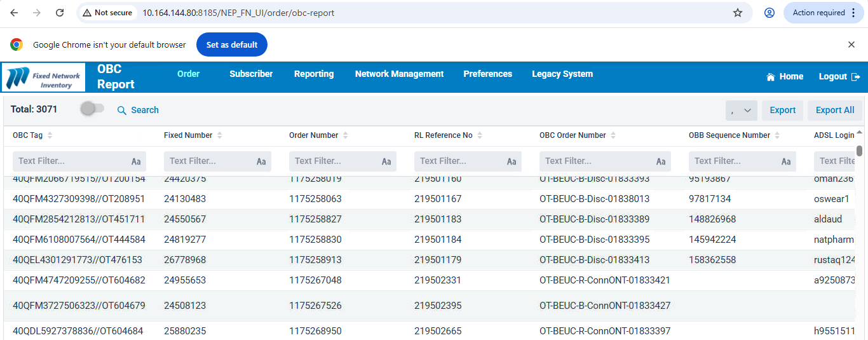Screen dimensions: 868x340
Task: Click the Logout link
Action: click(839, 76)
